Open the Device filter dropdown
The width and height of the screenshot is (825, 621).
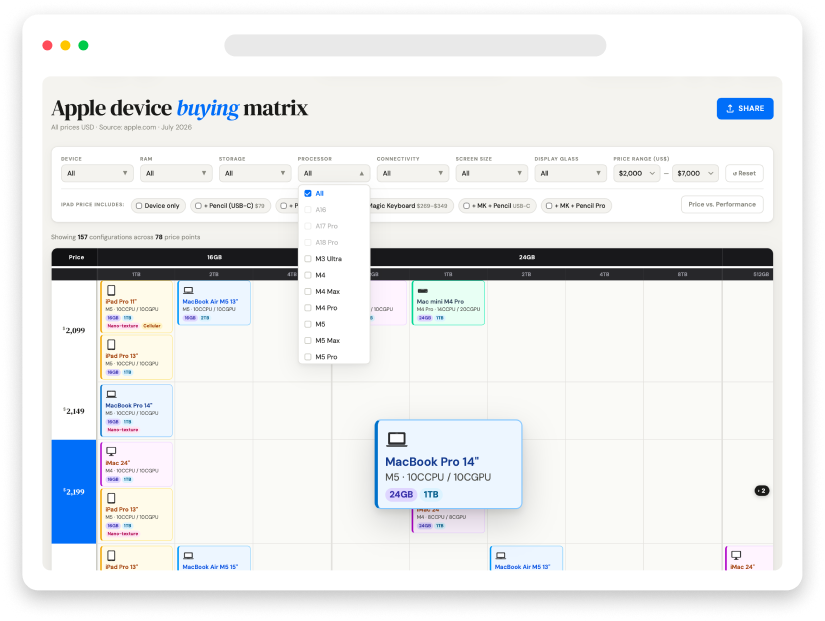pyautogui.click(x=97, y=173)
